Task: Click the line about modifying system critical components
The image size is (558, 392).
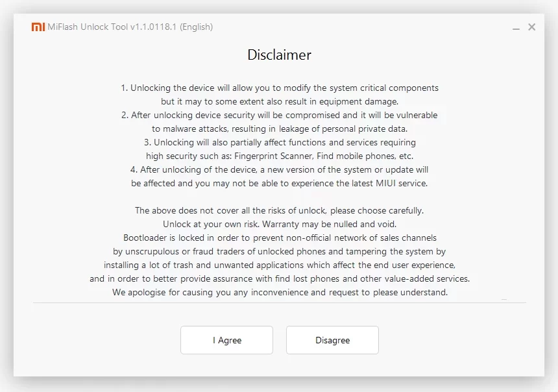Action: (279, 88)
